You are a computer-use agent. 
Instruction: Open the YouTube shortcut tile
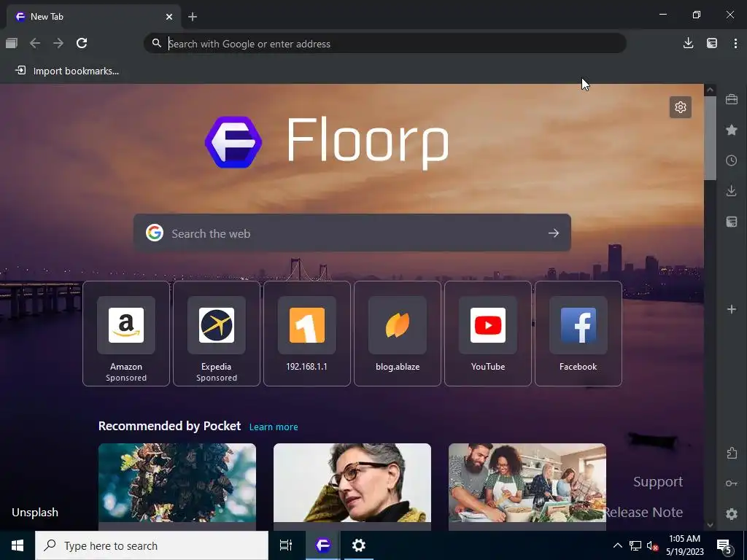point(488,333)
